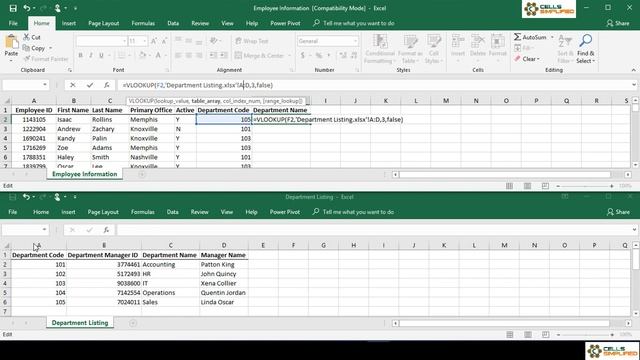The width and height of the screenshot is (640, 360).
Task: Select column G header in Employee Information sheet
Action: point(281,100)
